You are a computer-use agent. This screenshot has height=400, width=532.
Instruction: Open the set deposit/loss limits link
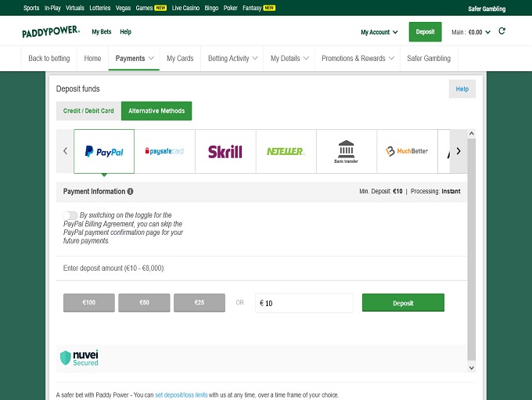[x=181, y=395]
